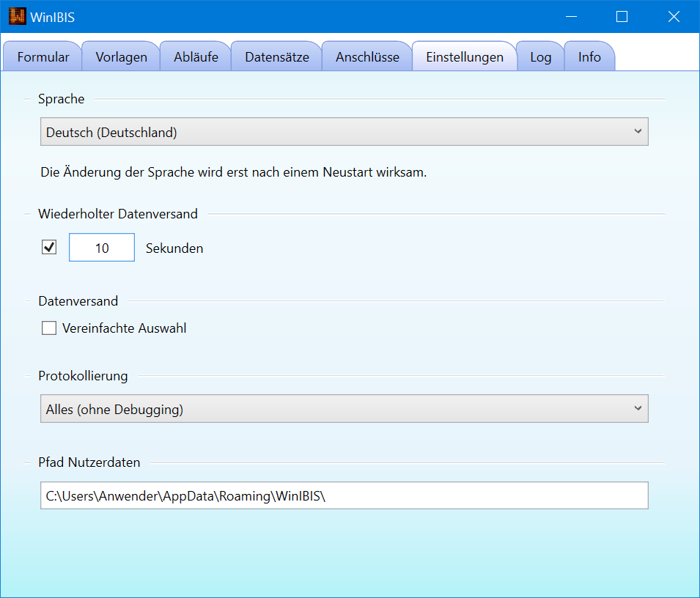Click the language restart notice text
Screen dimensions: 700x598
[234, 172]
